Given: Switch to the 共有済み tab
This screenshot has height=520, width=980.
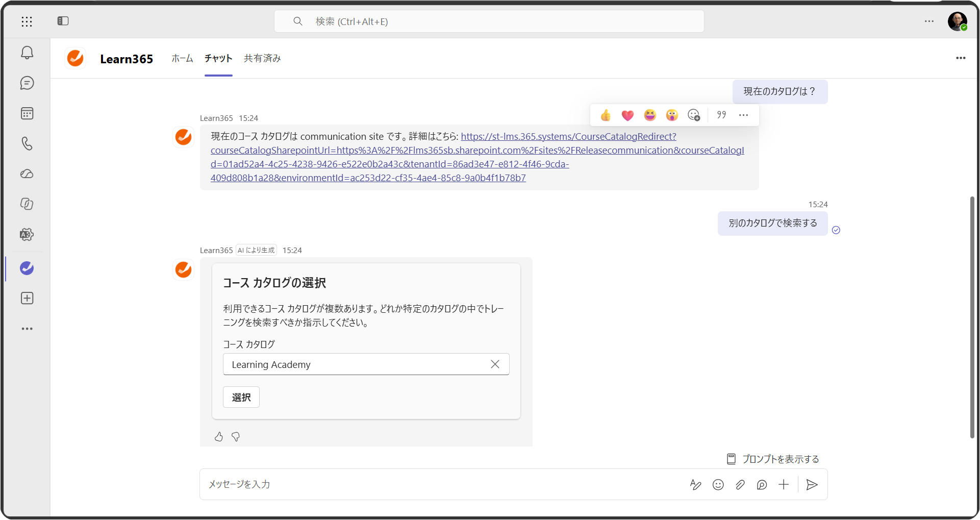Looking at the screenshot, I should click(262, 58).
